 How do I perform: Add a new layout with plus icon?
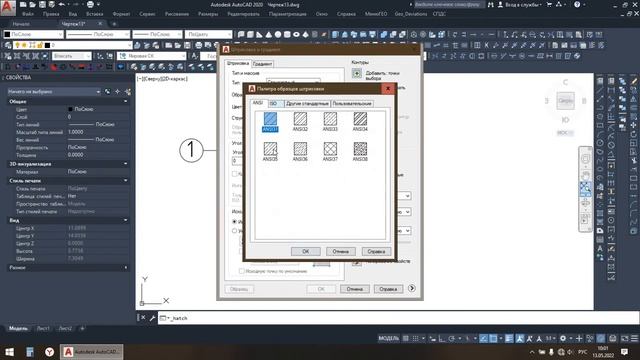(x=82, y=328)
